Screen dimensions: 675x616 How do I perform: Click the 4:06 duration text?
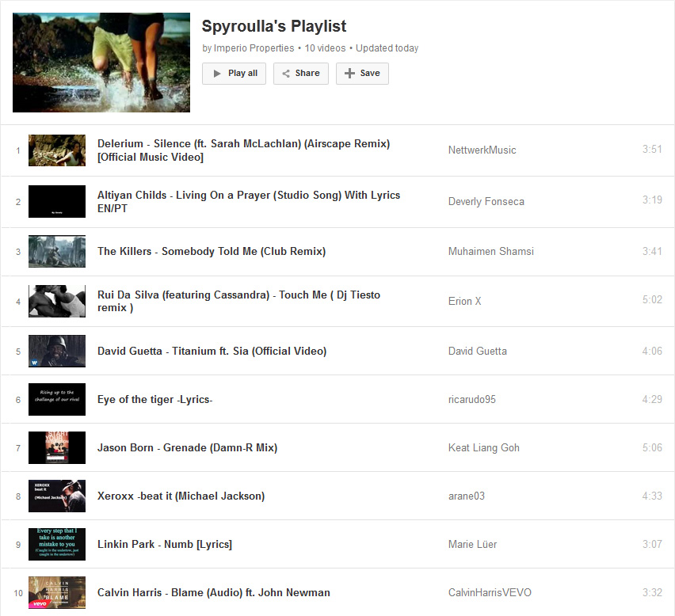pyautogui.click(x=652, y=351)
